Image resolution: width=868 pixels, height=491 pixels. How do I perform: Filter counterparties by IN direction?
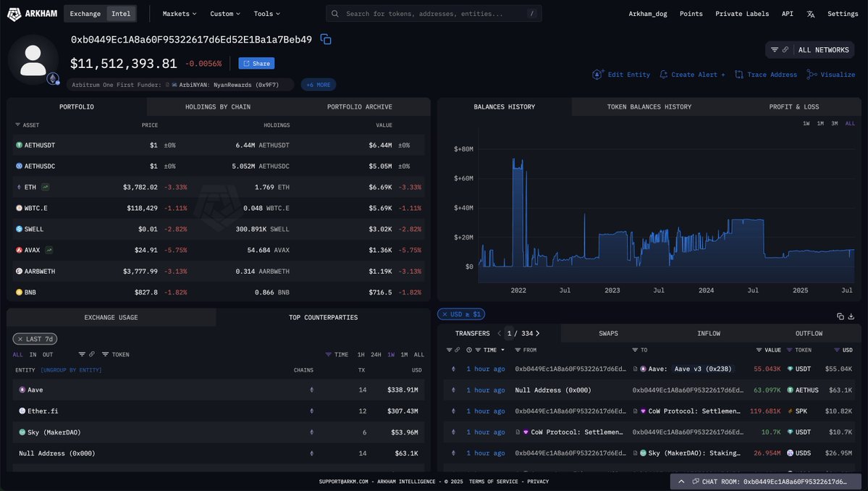[x=33, y=354]
